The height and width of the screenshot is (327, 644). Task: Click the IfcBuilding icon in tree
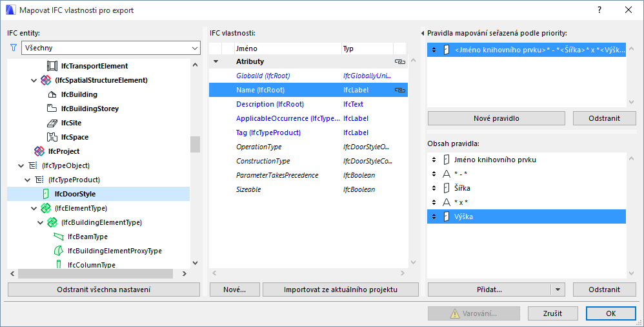tap(52, 94)
